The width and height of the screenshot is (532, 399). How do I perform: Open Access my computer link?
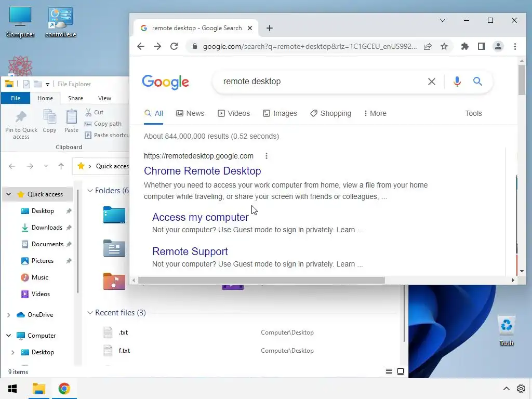[x=200, y=217]
